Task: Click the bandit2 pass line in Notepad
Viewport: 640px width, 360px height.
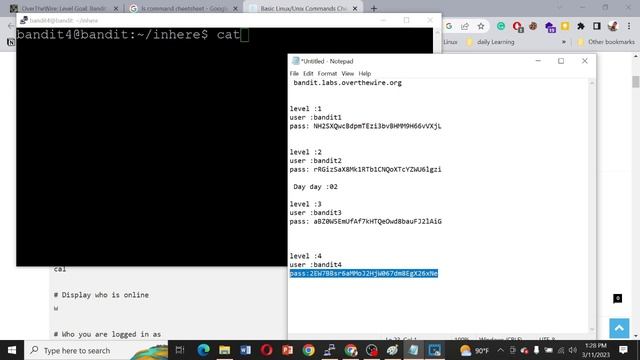Action: click(x=365, y=169)
